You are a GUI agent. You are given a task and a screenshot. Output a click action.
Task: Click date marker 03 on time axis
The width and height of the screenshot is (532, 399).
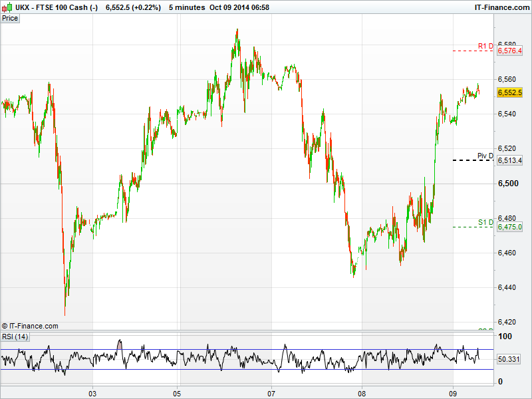pyautogui.click(x=93, y=392)
